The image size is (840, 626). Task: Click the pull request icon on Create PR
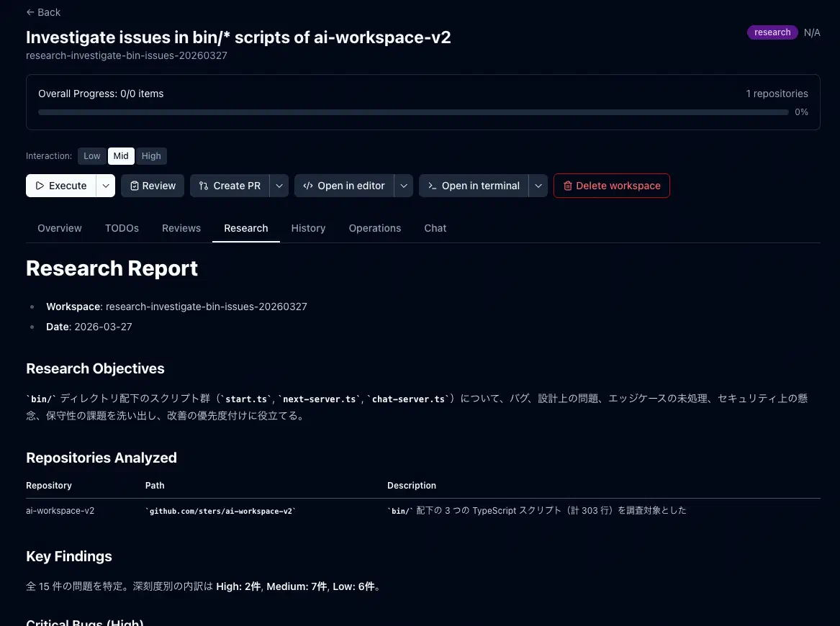point(204,186)
